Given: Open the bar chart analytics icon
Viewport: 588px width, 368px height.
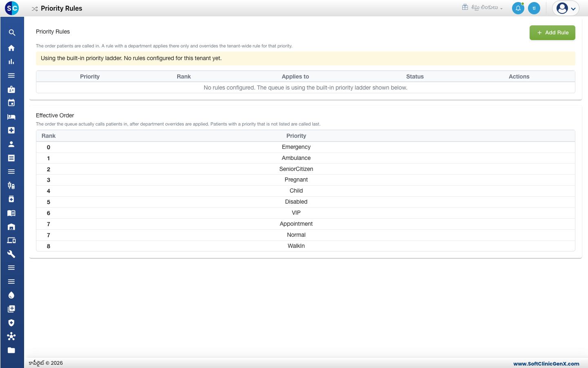Looking at the screenshot, I should click(x=11, y=62).
